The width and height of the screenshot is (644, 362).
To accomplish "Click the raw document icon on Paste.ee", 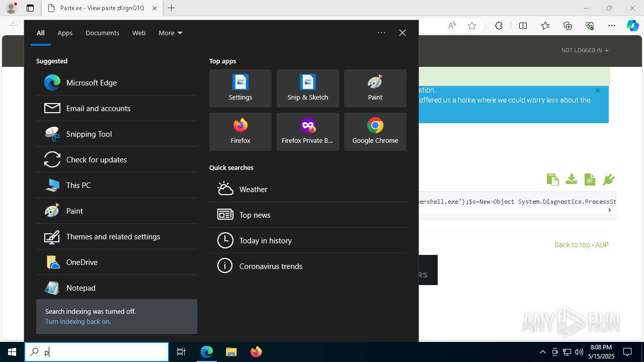I will pyautogui.click(x=590, y=179).
